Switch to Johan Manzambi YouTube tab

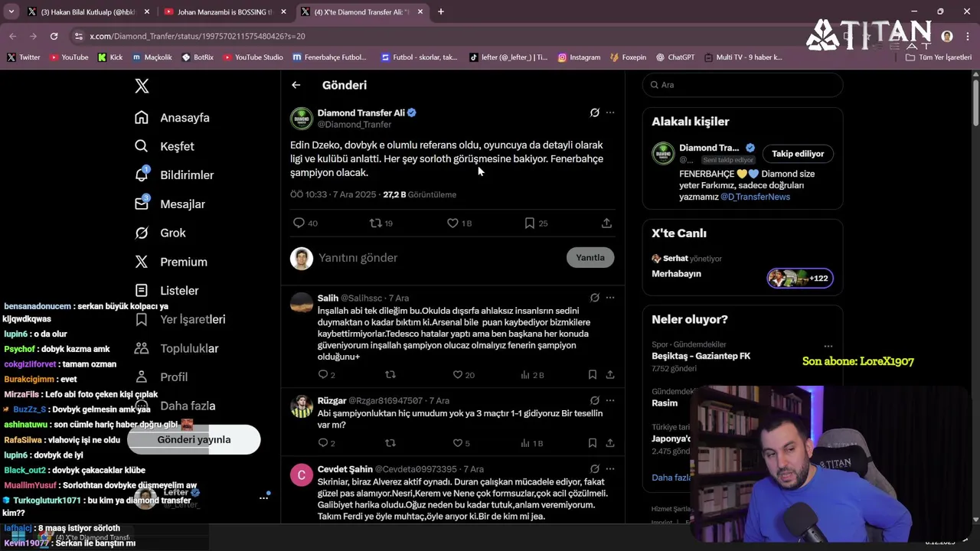tap(225, 12)
